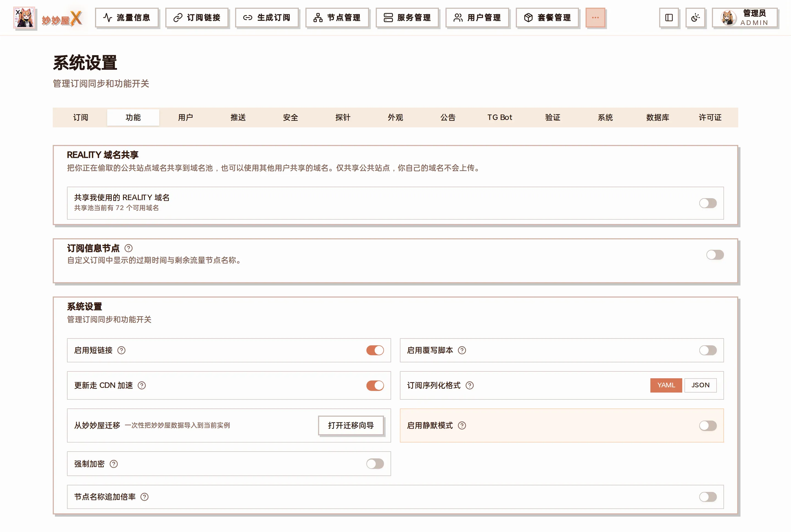Open the 外观 tab
Image resolution: width=791 pixels, height=532 pixels.
pyautogui.click(x=396, y=117)
